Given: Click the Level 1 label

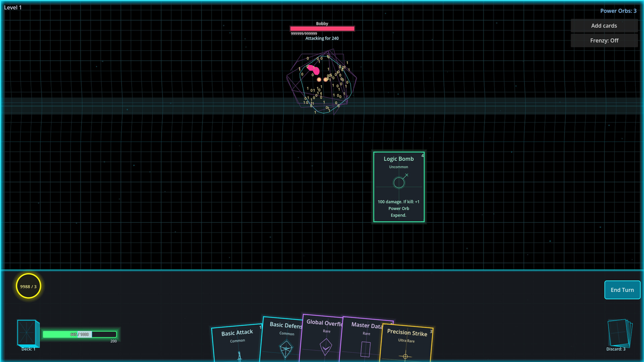Looking at the screenshot, I should point(13,7).
